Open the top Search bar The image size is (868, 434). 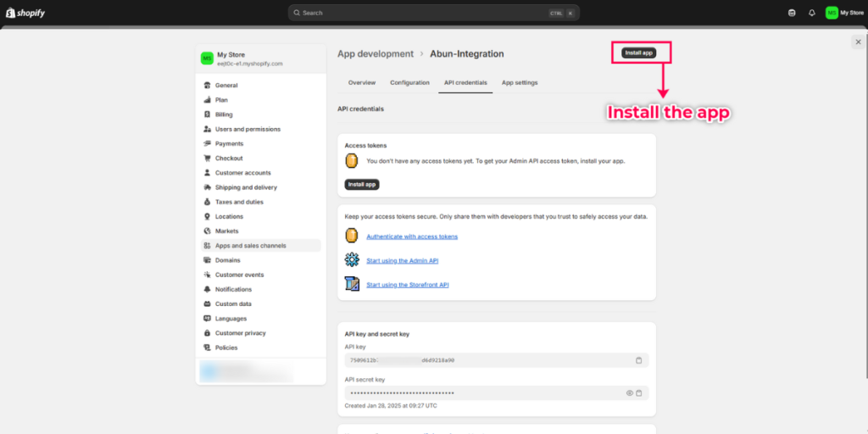point(433,13)
